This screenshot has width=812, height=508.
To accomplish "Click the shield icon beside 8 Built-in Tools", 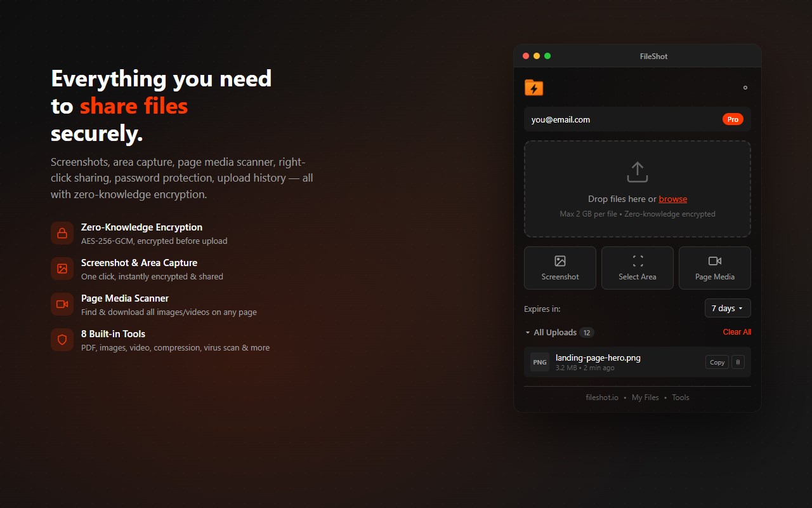I will [x=62, y=339].
